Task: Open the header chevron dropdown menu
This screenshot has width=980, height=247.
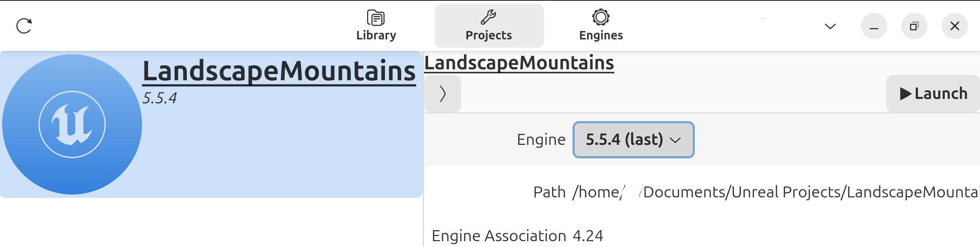Action: pyautogui.click(x=830, y=26)
